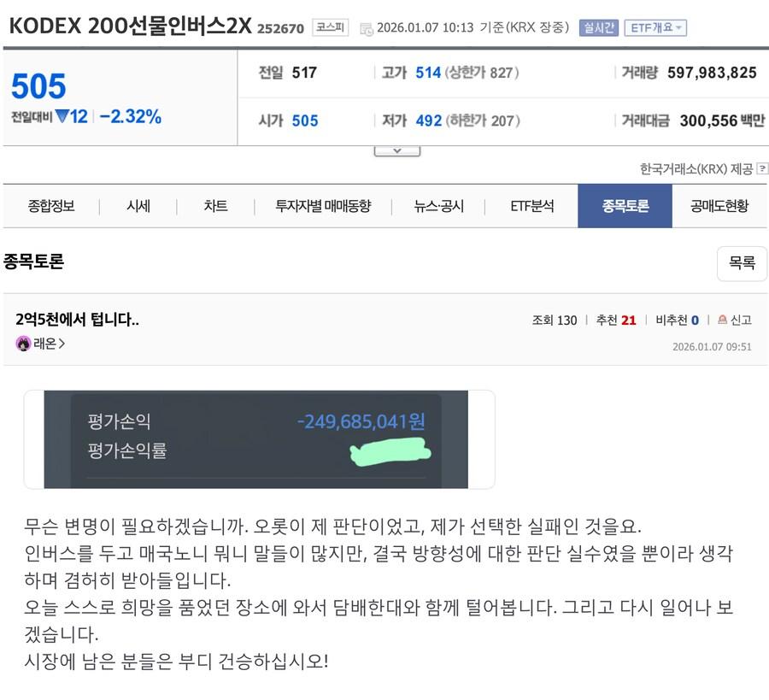Click the calendar icon beside the date

pyautogui.click(x=366, y=29)
